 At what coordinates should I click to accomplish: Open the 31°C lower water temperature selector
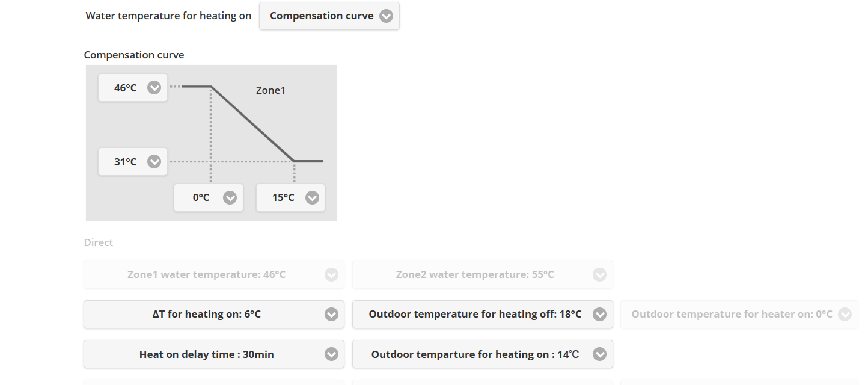pos(126,162)
